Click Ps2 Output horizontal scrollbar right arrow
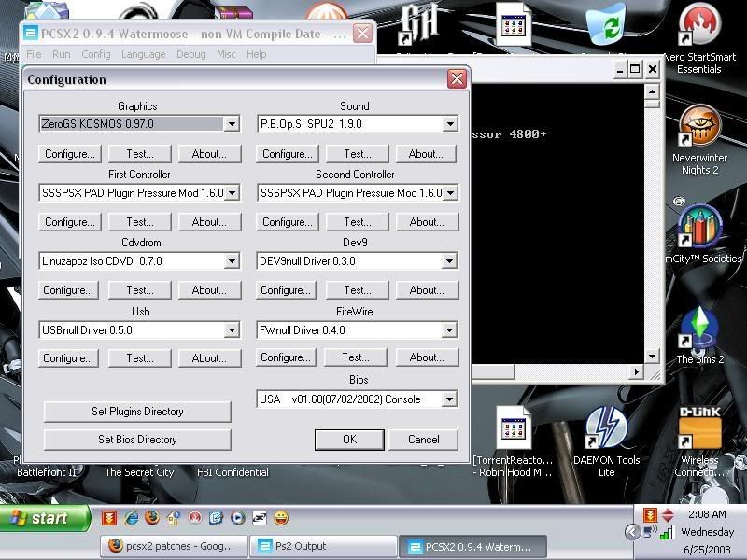 [x=637, y=371]
